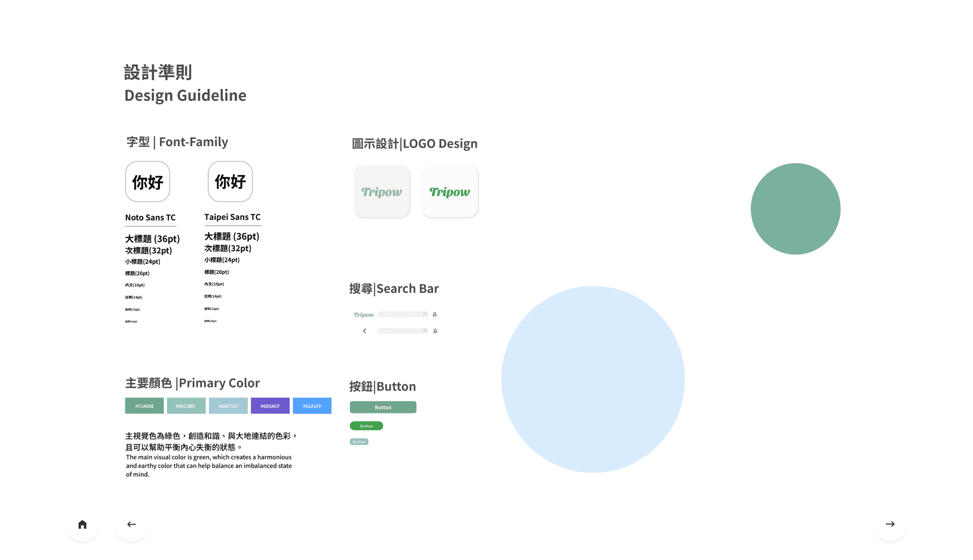Click the Design Guideline heading
The image size is (973, 560).
[x=185, y=95]
